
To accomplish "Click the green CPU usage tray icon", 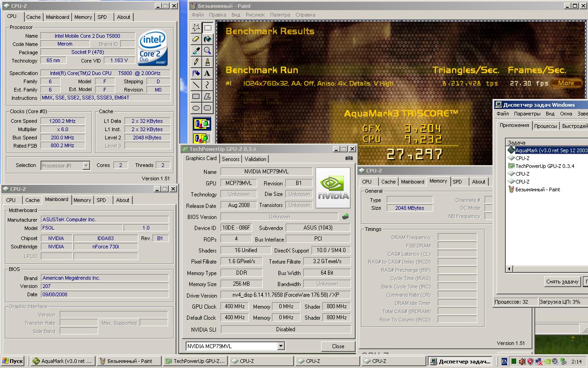I will 514,362.
